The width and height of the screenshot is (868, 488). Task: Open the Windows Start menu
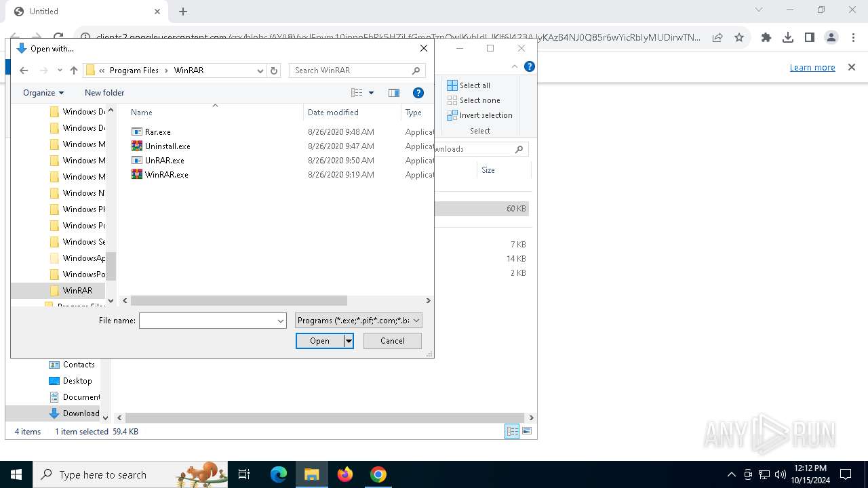pyautogui.click(x=16, y=474)
